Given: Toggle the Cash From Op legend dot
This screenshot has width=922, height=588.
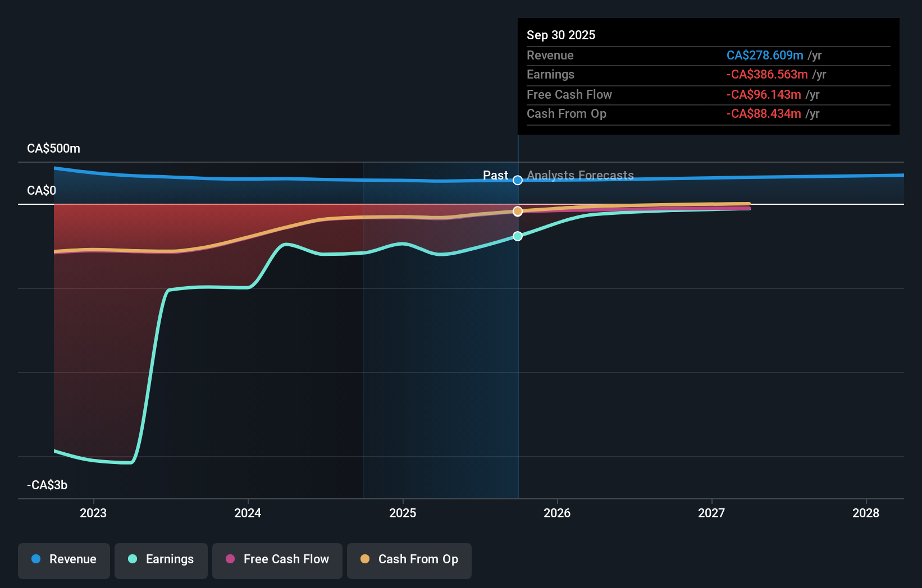Looking at the screenshot, I should (366, 559).
